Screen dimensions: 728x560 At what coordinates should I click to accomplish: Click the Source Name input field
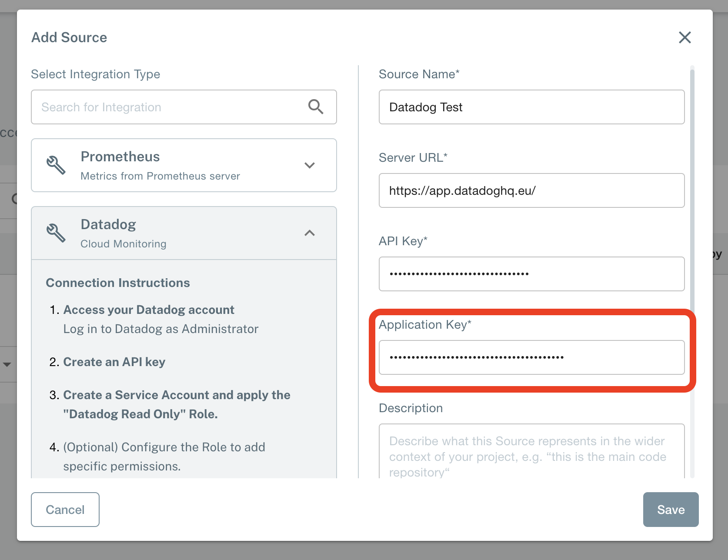(x=531, y=107)
